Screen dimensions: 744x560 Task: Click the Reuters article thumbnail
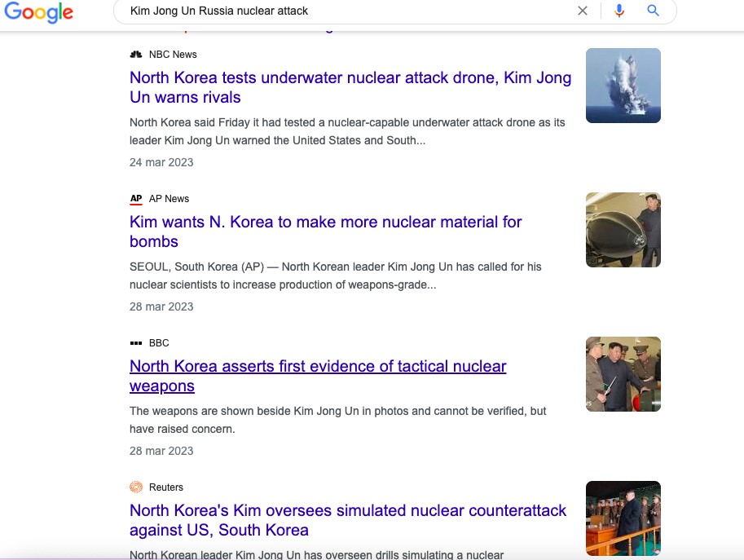tap(623, 518)
